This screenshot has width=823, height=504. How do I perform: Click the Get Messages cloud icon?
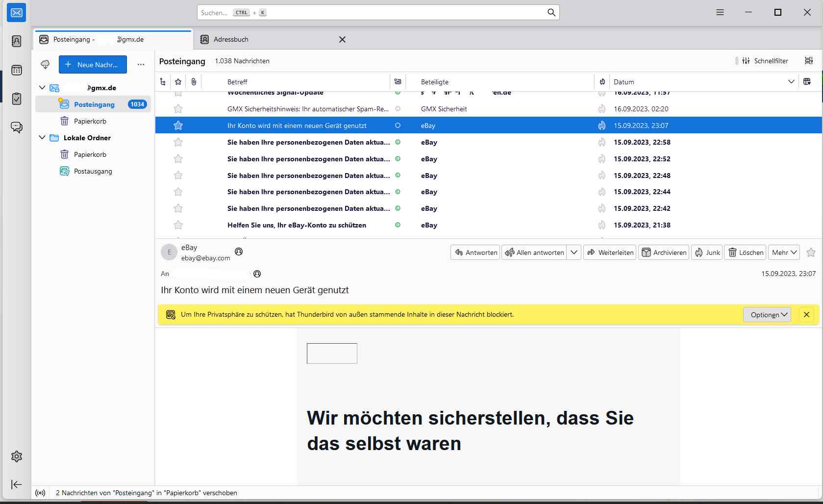pos(45,64)
